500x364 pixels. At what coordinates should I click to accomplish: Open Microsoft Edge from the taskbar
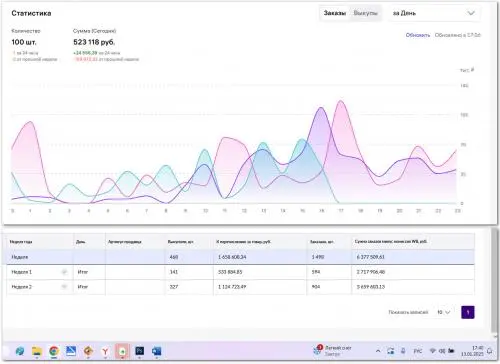[20, 351]
